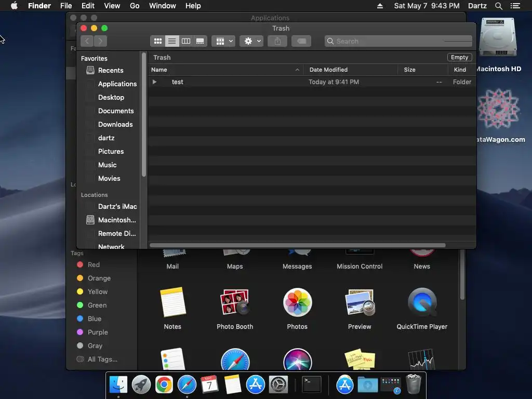This screenshot has width=532, height=399.
Task: Expand the test folder disclosure triangle
Action: tap(154, 82)
